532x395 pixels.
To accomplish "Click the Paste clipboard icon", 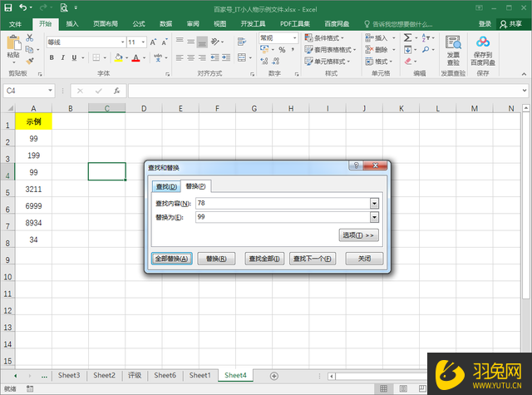I will (x=13, y=43).
